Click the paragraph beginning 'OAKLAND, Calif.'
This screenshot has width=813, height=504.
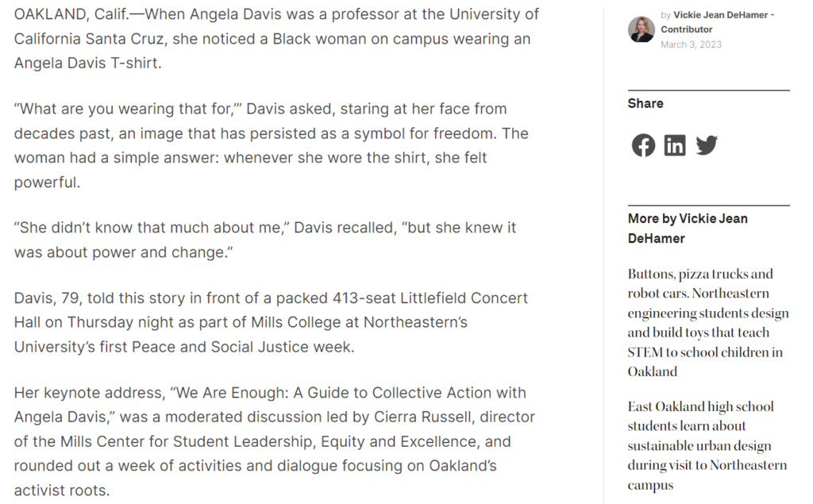(x=276, y=38)
